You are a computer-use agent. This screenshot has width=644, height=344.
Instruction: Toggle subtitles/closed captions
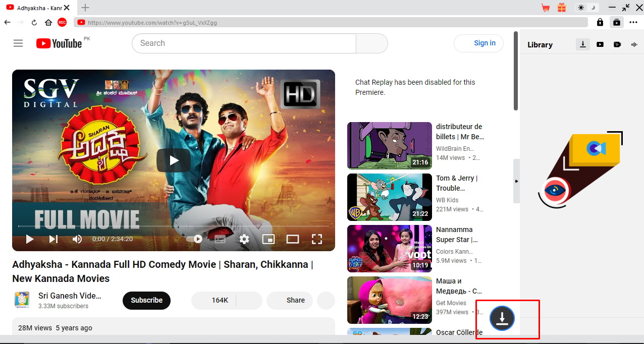[220, 239]
